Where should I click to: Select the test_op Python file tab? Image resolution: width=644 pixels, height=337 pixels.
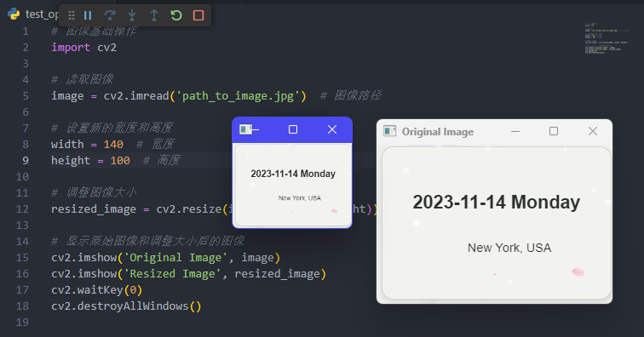[33, 14]
